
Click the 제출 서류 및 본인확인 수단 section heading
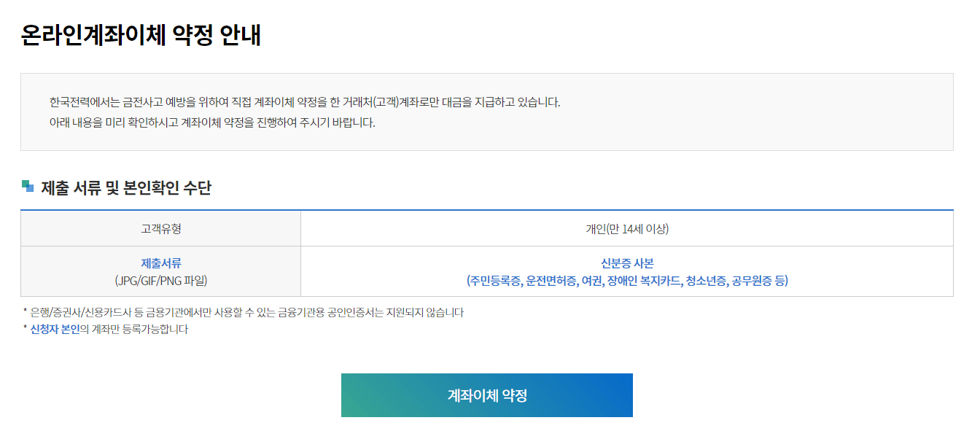point(125,188)
